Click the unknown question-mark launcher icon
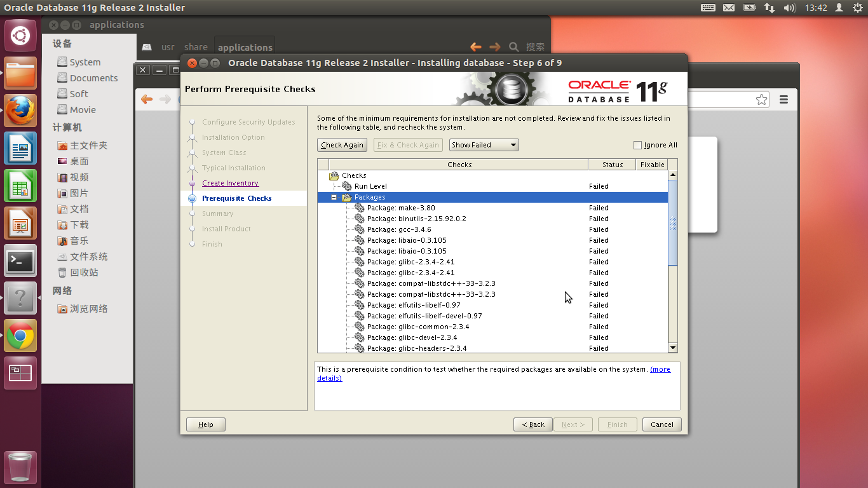Image resolution: width=868 pixels, height=488 pixels. 20,298
